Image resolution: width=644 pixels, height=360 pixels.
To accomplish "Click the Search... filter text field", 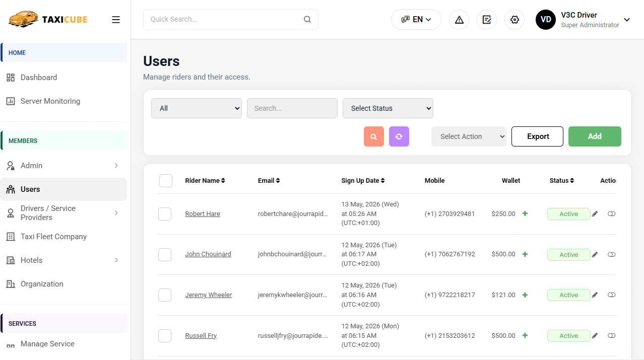I will pos(292,108).
